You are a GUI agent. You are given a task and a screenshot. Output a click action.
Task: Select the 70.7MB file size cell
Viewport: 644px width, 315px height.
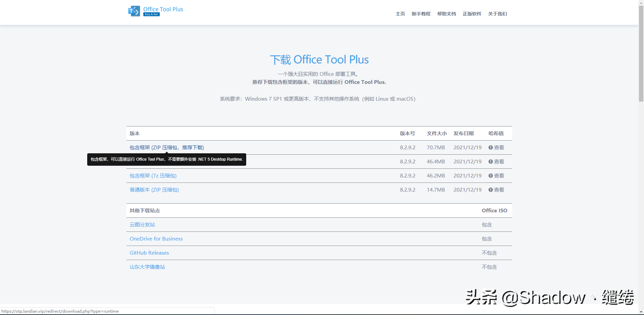click(436, 148)
